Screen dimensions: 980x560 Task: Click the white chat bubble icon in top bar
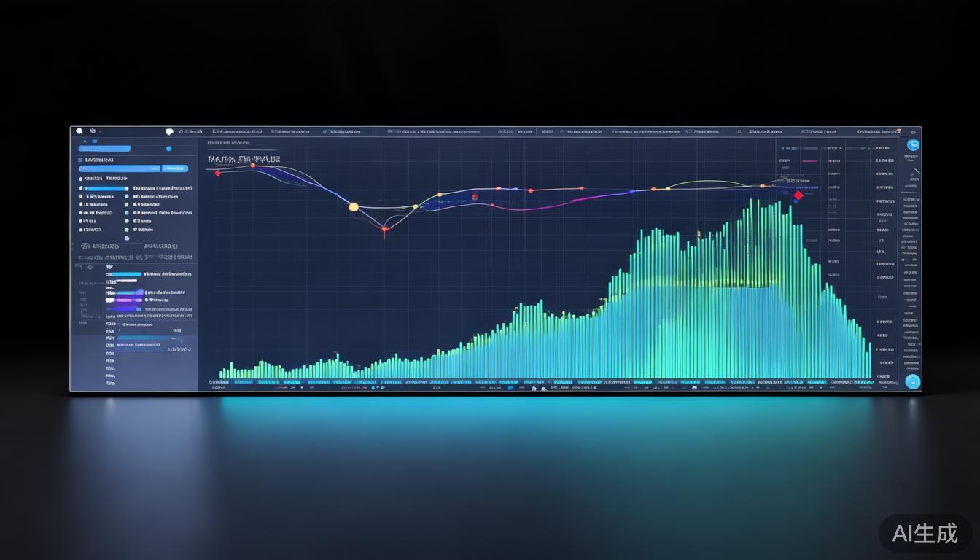[169, 132]
